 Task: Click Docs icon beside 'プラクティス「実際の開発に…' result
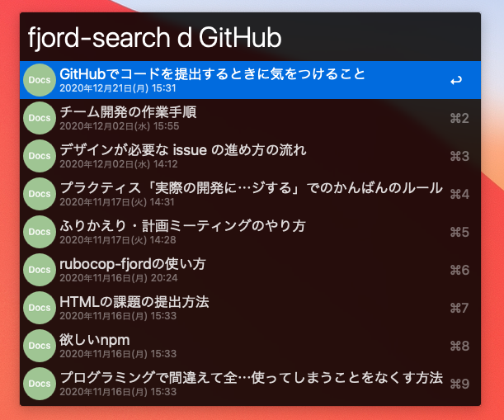[x=40, y=194]
